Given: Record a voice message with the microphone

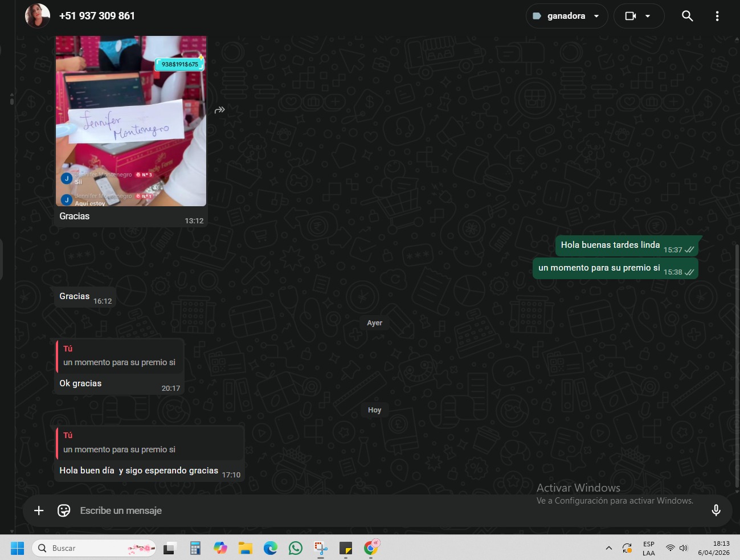Looking at the screenshot, I should (716, 510).
